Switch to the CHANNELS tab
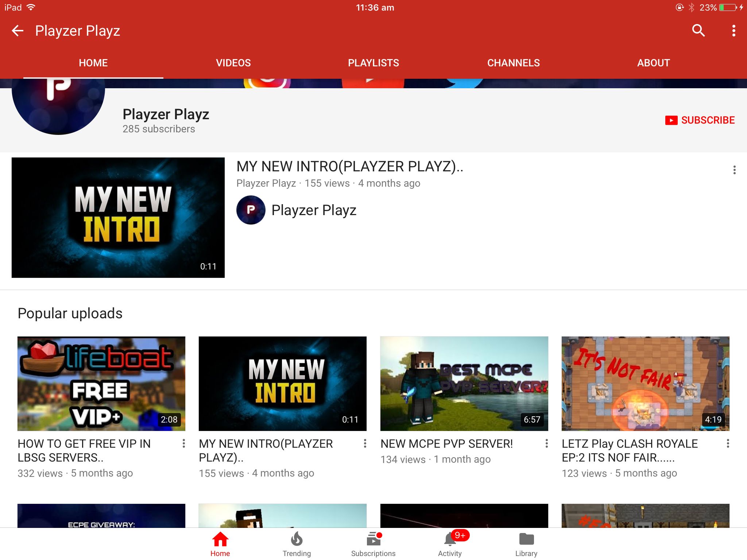The height and width of the screenshot is (560, 747). pos(514,63)
